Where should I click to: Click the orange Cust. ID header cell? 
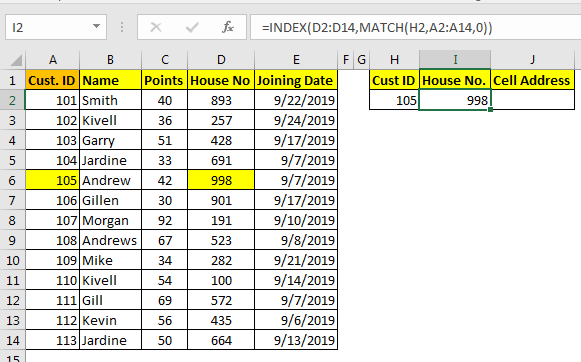point(52,80)
